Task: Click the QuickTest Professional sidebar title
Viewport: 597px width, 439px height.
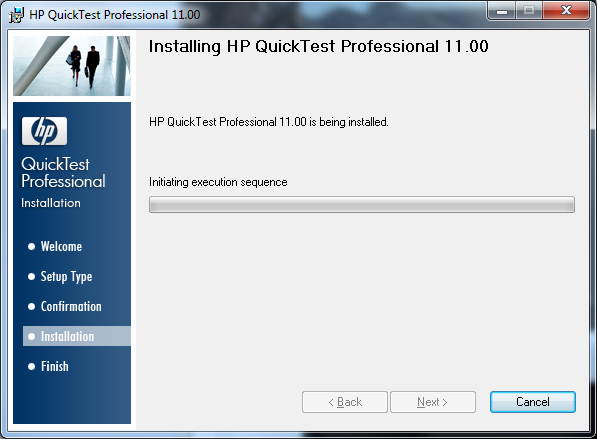Action: pos(63,172)
